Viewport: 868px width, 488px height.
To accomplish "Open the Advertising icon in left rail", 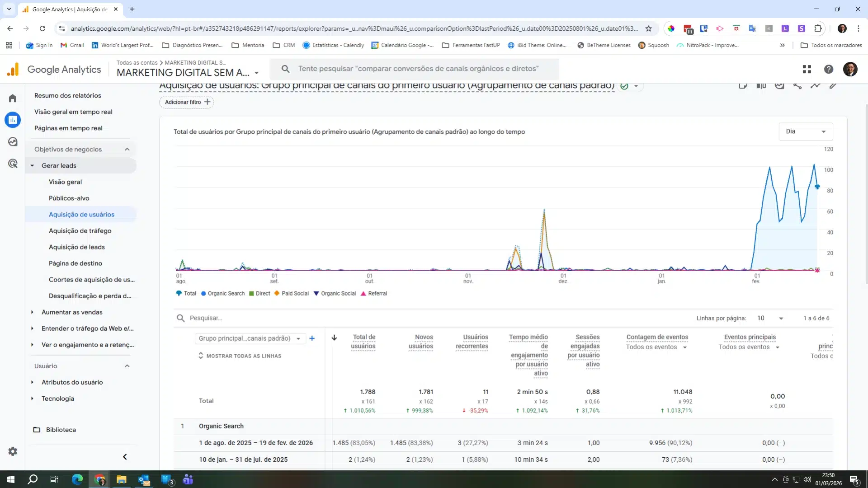I will click(13, 164).
